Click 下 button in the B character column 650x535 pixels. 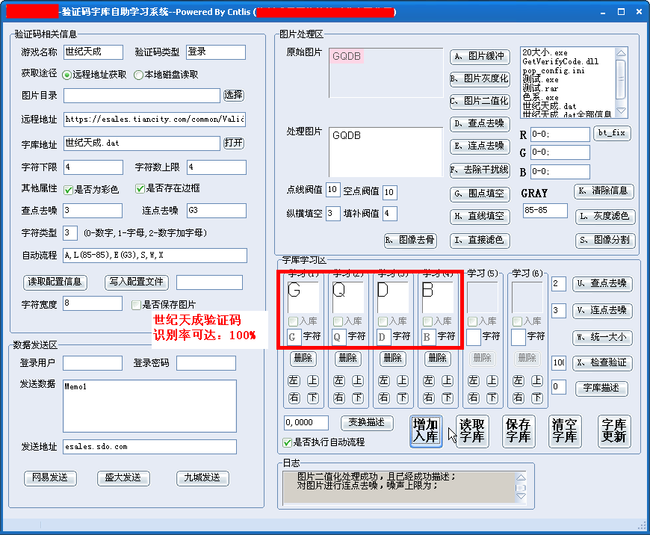click(447, 398)
